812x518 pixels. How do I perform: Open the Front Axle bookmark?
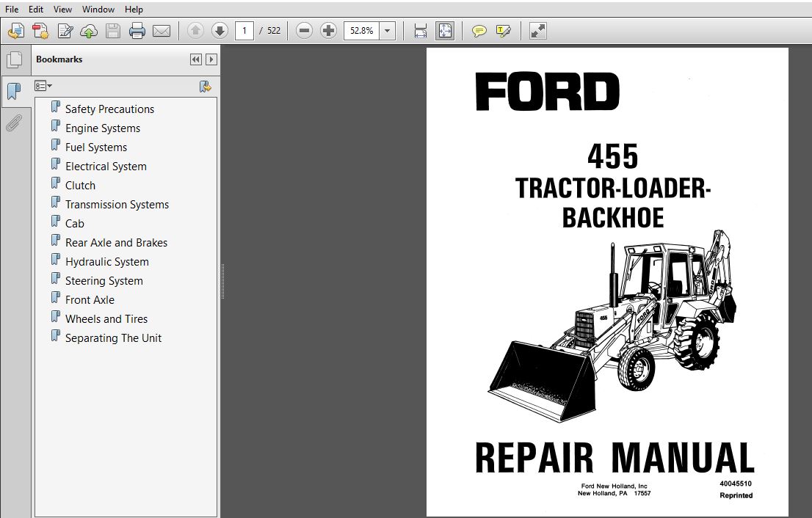[x=90, y=299]
